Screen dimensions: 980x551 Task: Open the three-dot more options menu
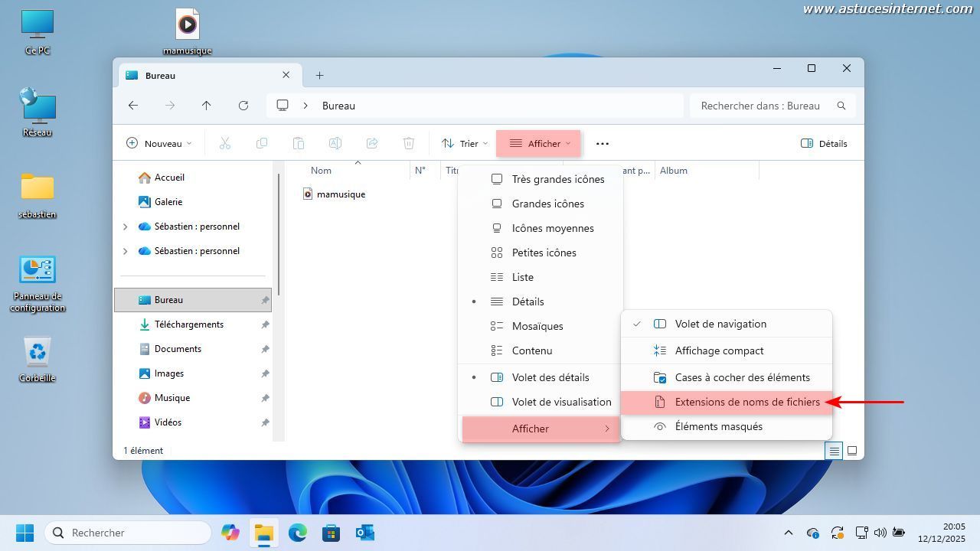tap(603, 143)
